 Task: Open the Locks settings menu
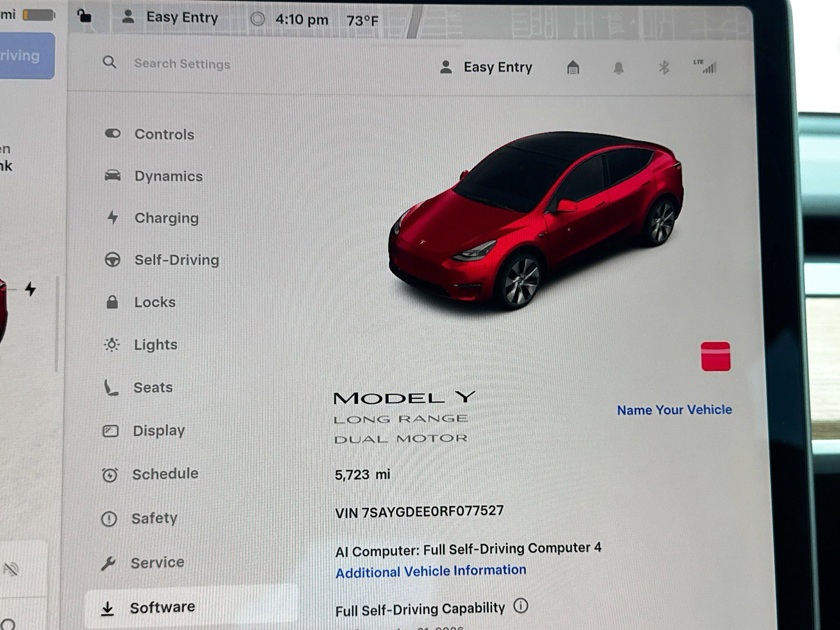140,302
